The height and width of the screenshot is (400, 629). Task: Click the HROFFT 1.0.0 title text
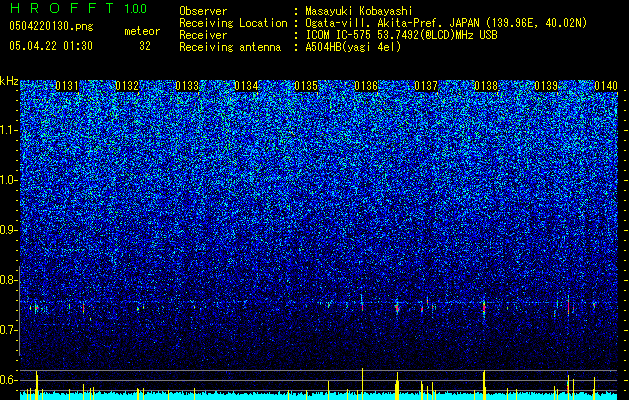pyautogui.click(x=78, y=8)
